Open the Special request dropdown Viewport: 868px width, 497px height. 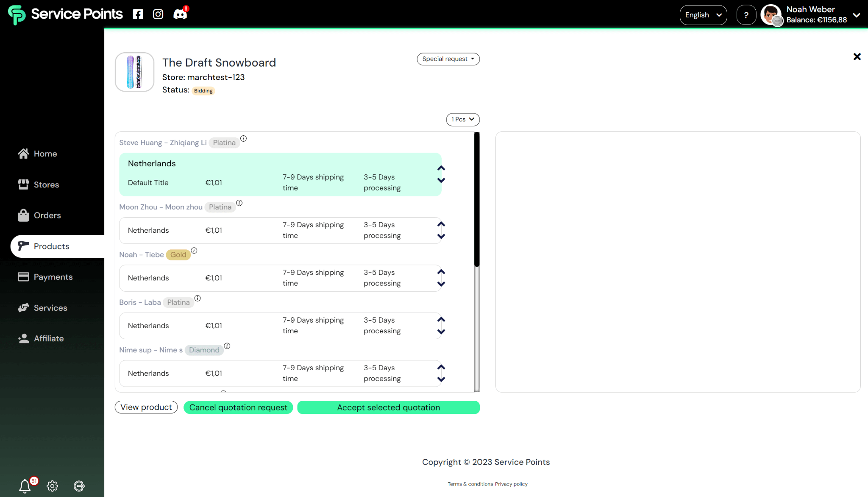click(448, 59)
